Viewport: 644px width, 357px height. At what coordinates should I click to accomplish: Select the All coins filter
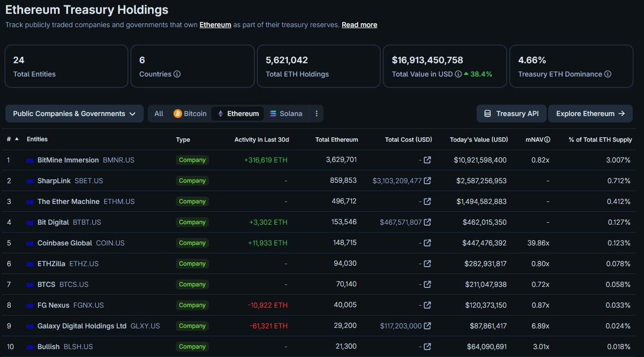pyautogui.click(x=159, y=114)
